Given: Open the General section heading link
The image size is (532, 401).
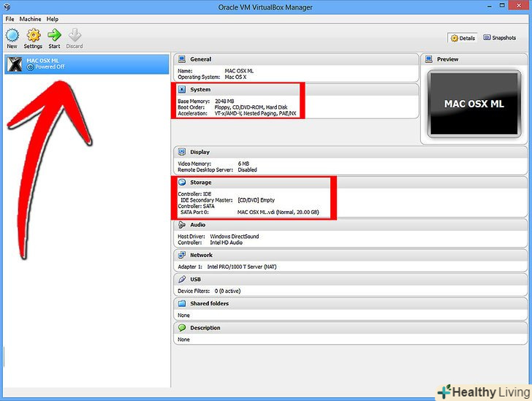Looking at the screenshot, I should pyautogui.click(x=200, y=59).
